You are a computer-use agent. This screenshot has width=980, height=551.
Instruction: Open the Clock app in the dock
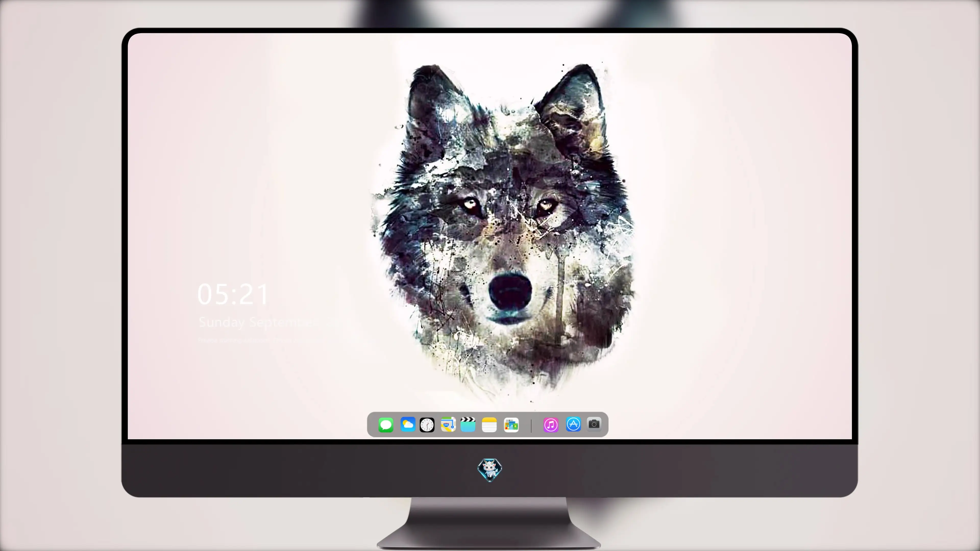(x=427, y=425)
